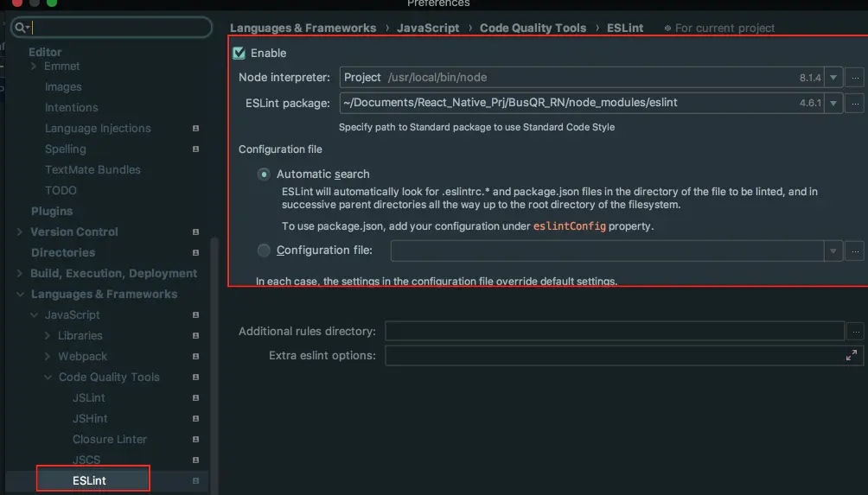Select JSLint in Code Quality Tools
Image resolution: width=868 pixels, height=495 pixels.
click(88, 398)
